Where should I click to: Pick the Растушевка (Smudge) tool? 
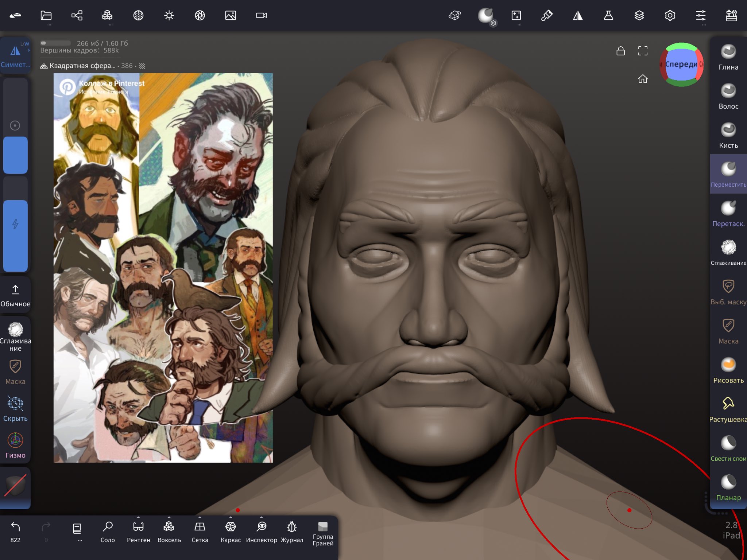tap(728, 409)
